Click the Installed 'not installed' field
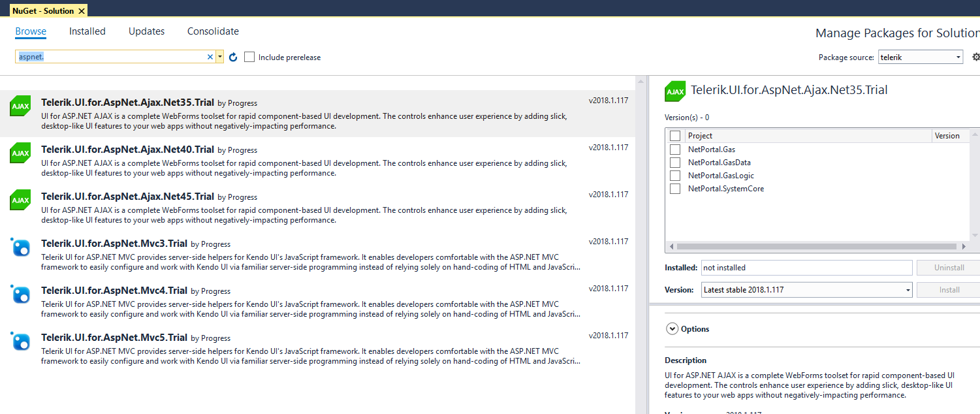Screen dimensions: 980x414 tap(807, 268)
